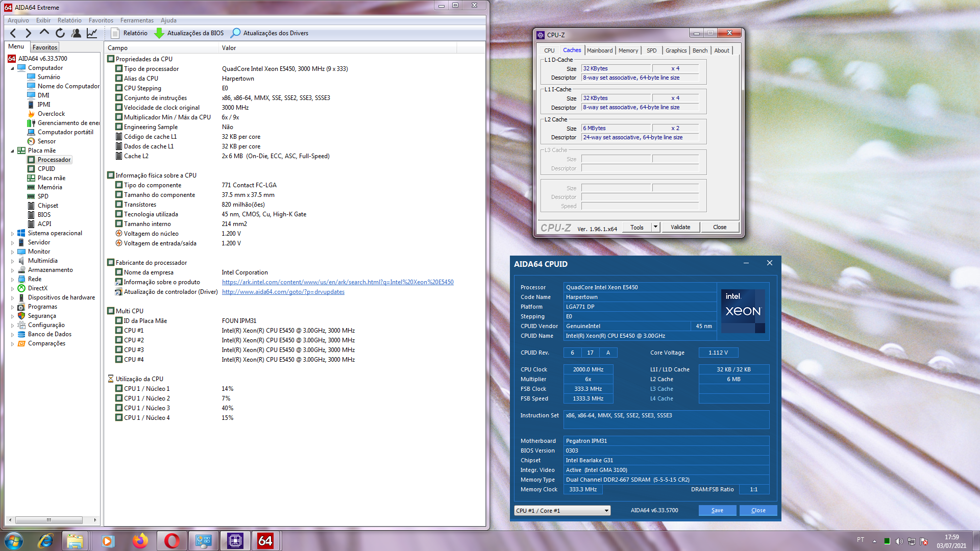Screen dimensions: 980x551
Task: Expand the Multimídia tree node
Action: [12, 261]
